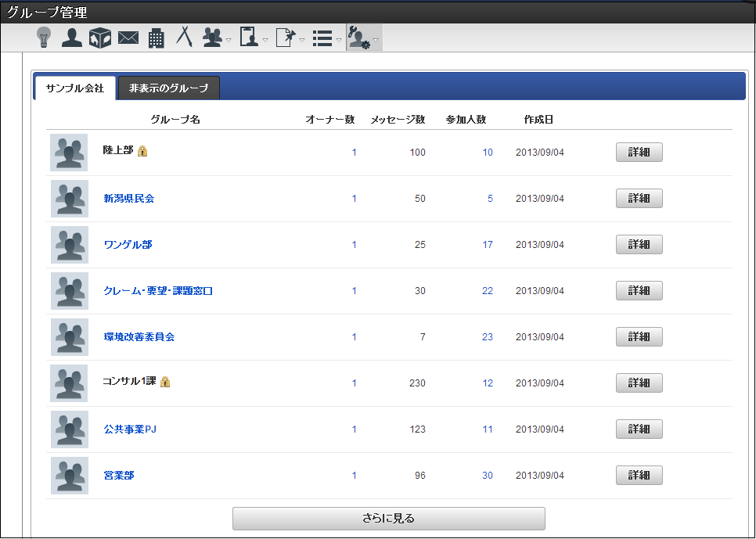Click 詳細 button for コンサル1課

pos(639,383)
